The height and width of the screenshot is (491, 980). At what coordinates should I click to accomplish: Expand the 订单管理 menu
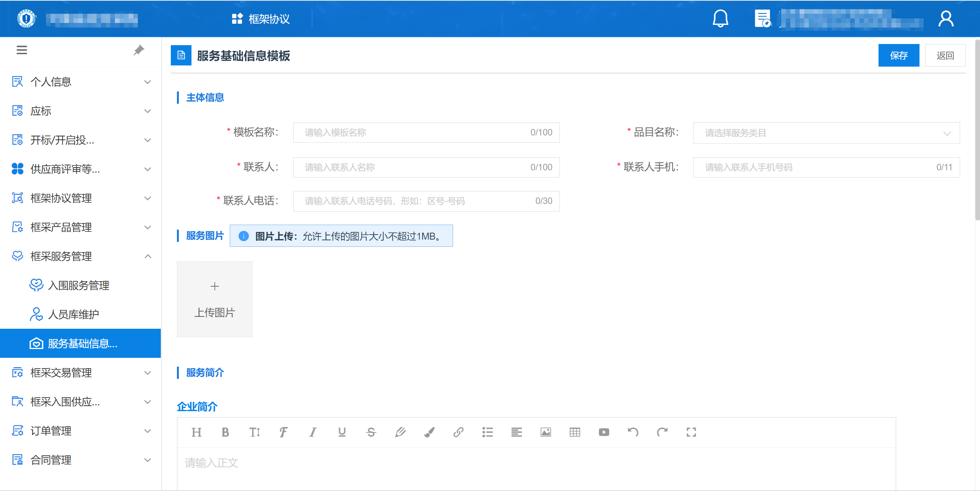tap(80, 431)
